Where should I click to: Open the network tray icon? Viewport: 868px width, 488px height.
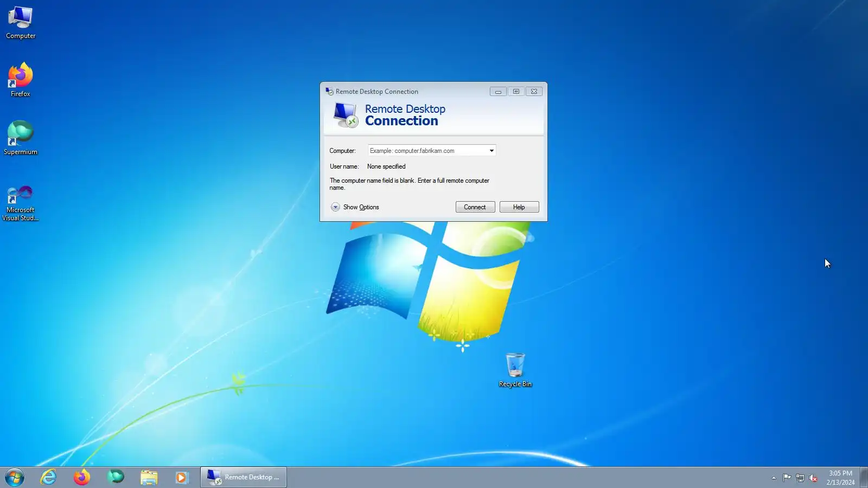[800, 478]
